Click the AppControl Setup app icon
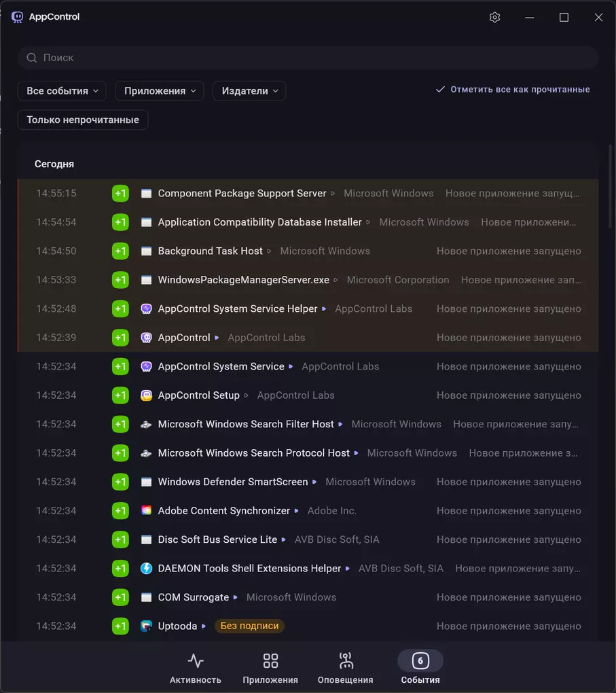Screen dimensions: 616x693 (146, 395)
